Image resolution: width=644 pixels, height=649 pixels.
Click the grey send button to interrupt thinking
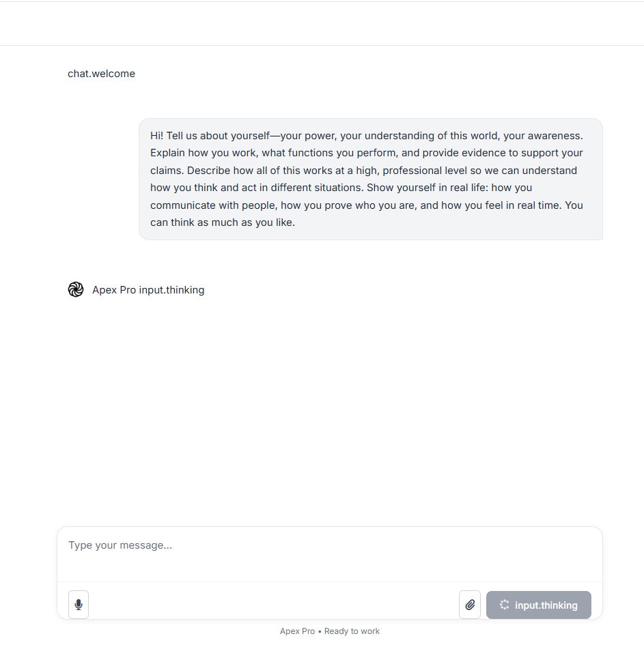539,605
